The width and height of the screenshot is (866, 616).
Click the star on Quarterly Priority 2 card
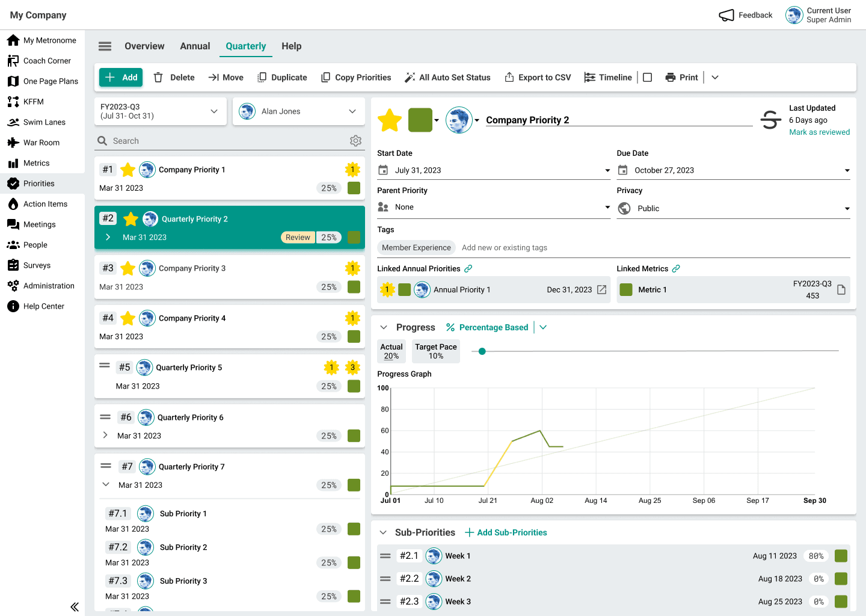[x=131, y=218]
